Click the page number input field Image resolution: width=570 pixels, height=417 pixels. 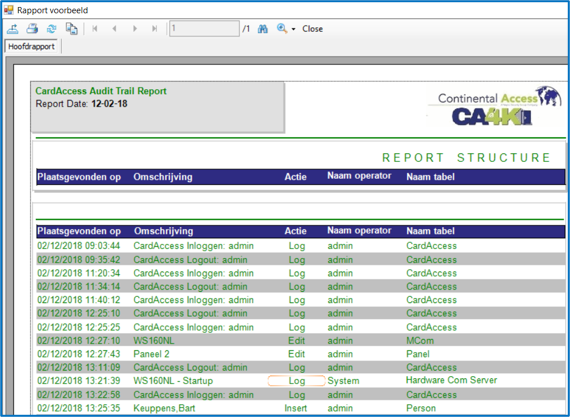pos(204,28)
